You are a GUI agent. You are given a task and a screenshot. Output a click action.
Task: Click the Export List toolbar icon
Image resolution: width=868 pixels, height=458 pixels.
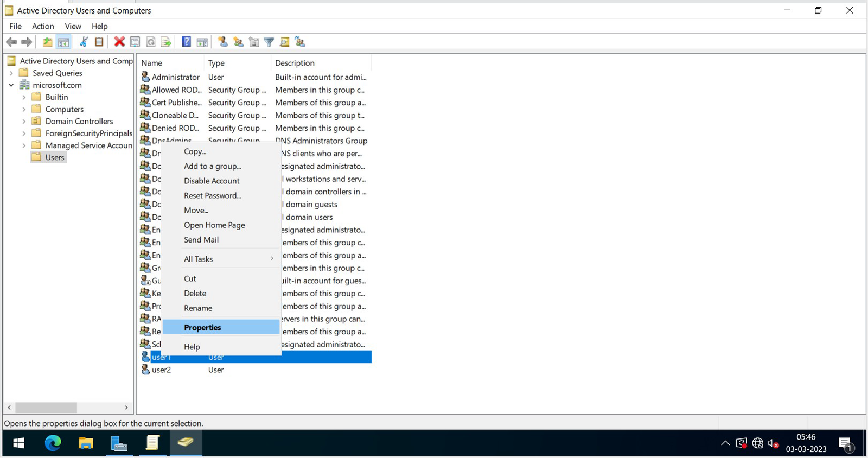(x=166, y=42)
